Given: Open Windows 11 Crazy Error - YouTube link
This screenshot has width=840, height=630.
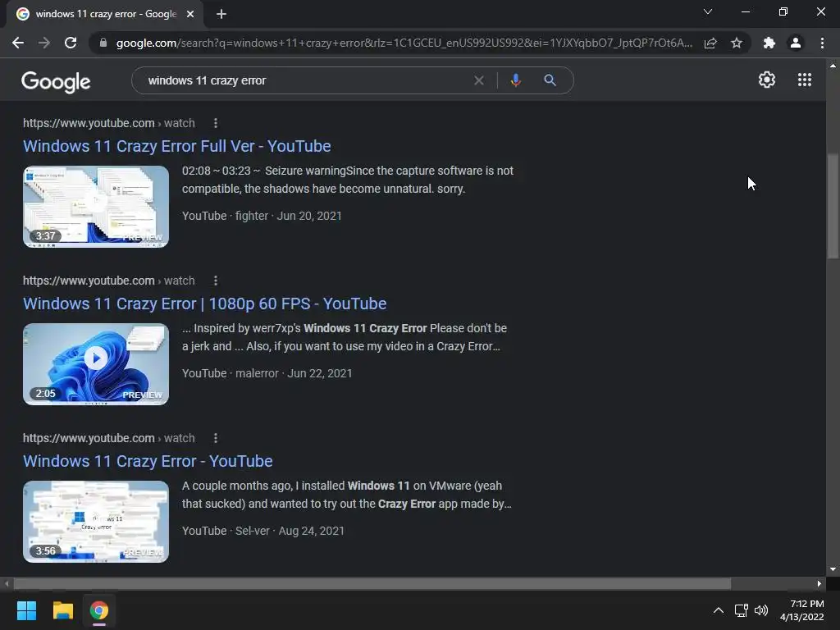Looking at the screenshot, I should (x=148, y=461).
